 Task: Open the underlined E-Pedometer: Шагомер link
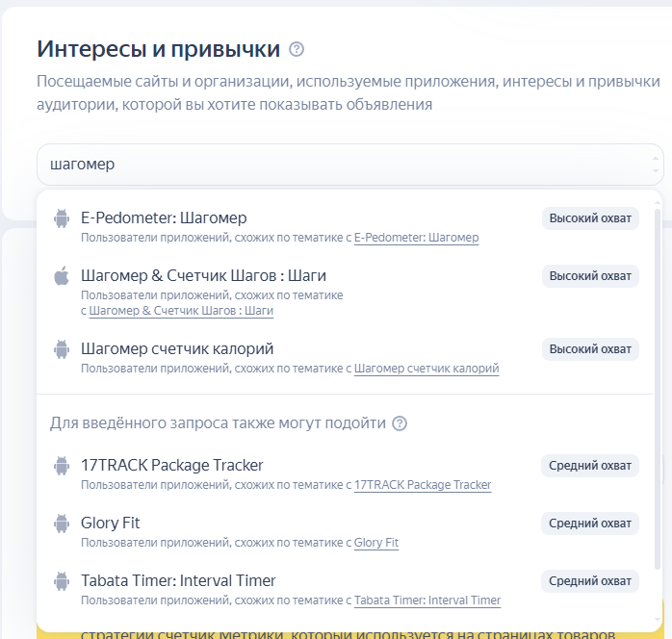pos(416,238)
